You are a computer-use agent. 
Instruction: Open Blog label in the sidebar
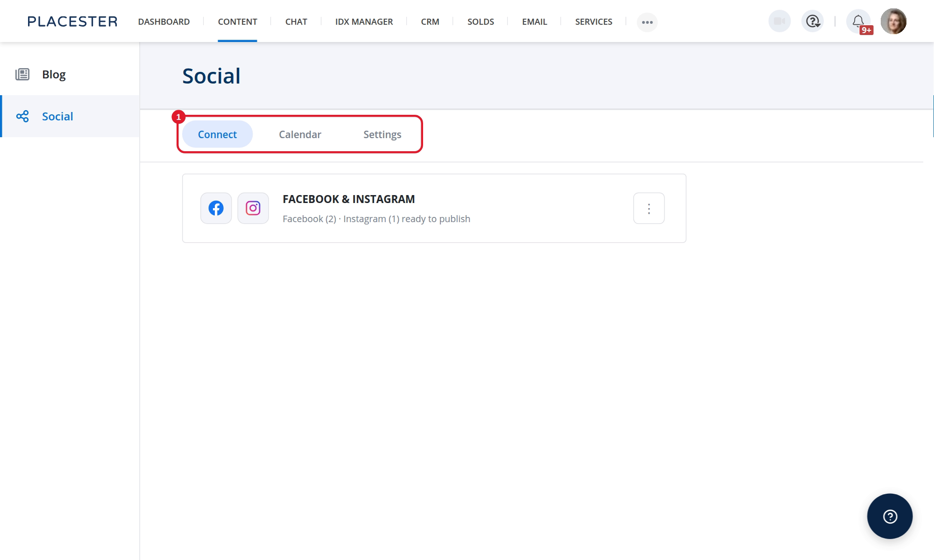click(x=54, y=74)
